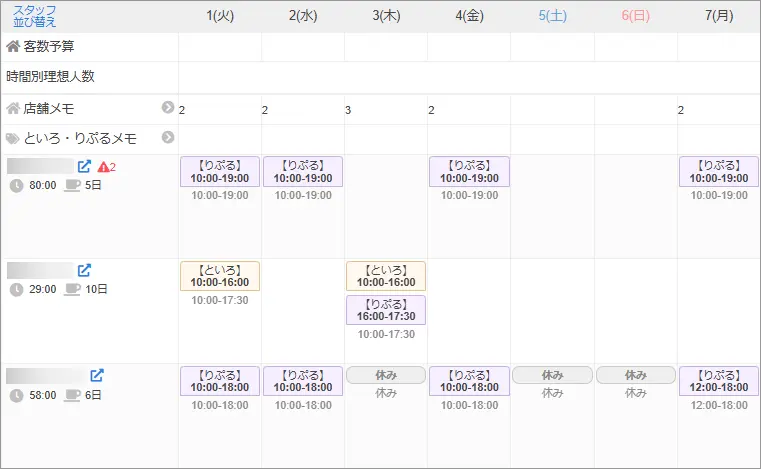This screenshot has width=761, height=469.
Task: Open external link for the 80:00 staff member
Action: pos(85,166)
